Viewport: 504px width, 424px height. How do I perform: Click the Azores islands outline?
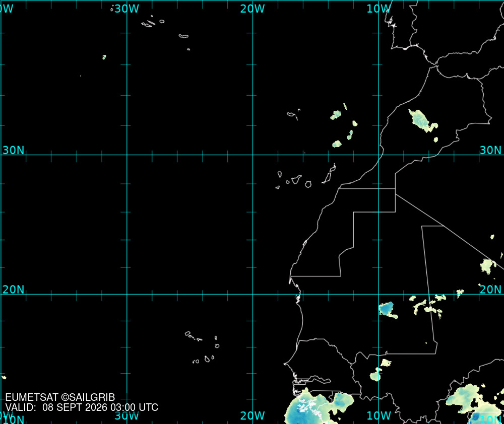coord(165,31)
